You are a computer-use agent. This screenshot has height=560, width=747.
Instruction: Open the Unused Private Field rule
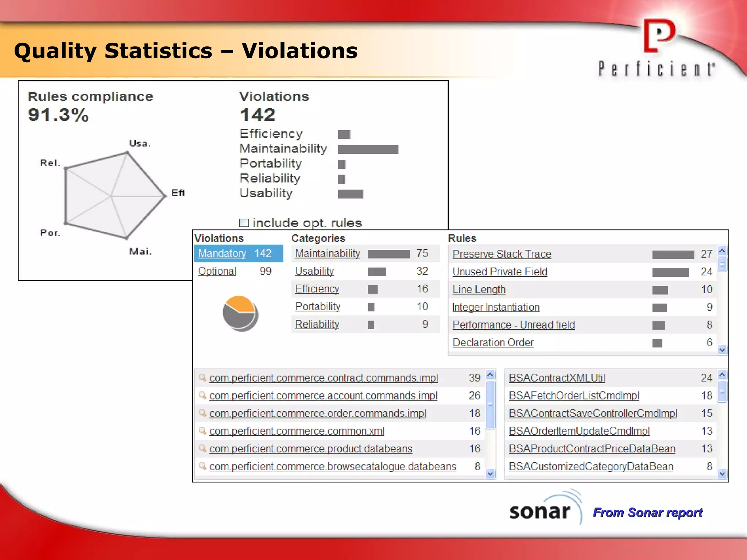click(500, 272)
